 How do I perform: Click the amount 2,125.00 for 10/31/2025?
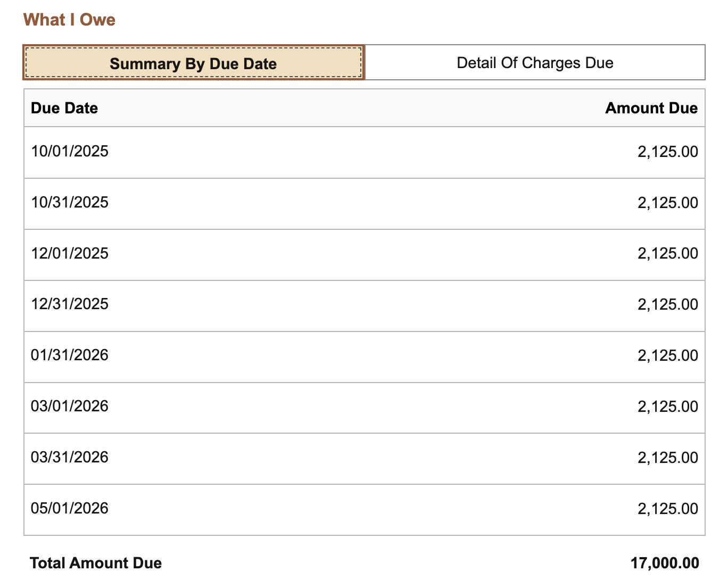(668, 203)
